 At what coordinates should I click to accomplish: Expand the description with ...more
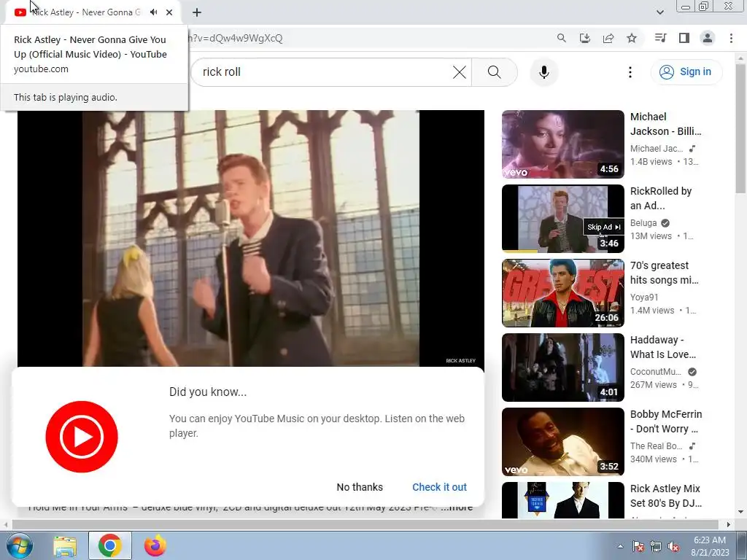click(x=457, y=508)
